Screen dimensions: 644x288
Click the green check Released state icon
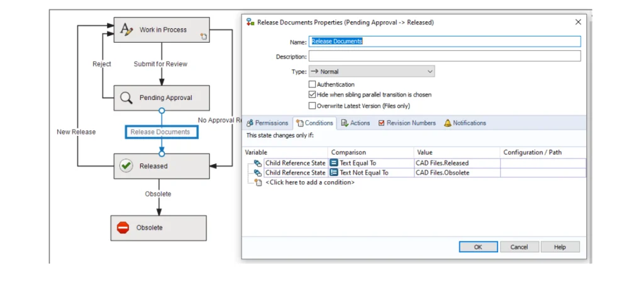[x=126, y=166]
